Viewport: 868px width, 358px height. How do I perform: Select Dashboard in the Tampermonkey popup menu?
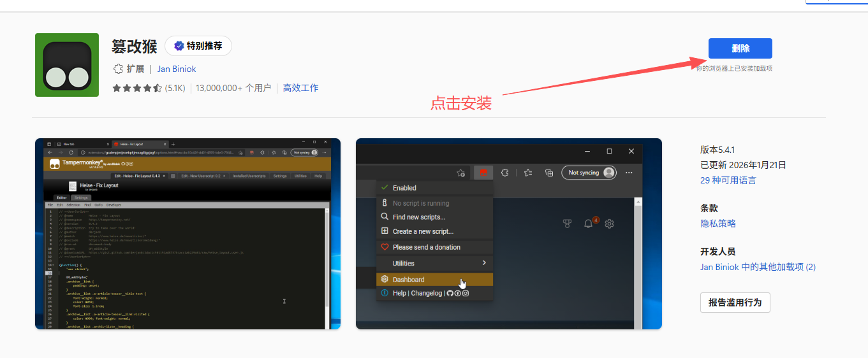tap(408, 280)
